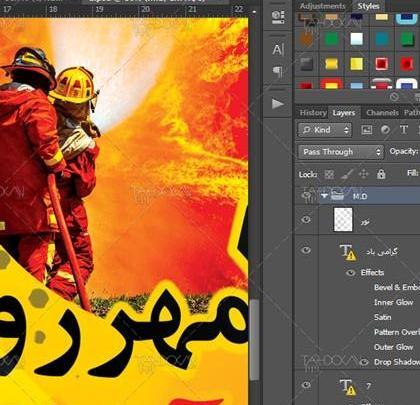Hide the M.D layer group

tap(306, 196)
